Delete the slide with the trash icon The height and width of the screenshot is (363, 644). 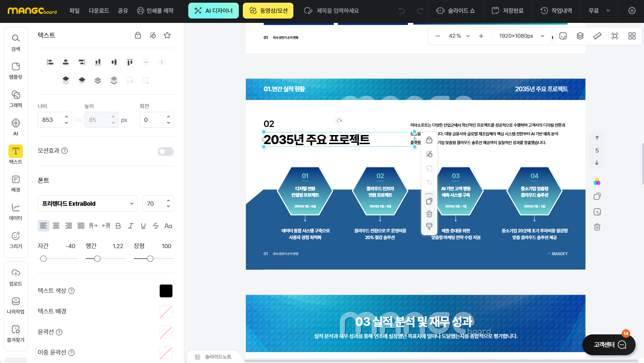tap(597, 227)
